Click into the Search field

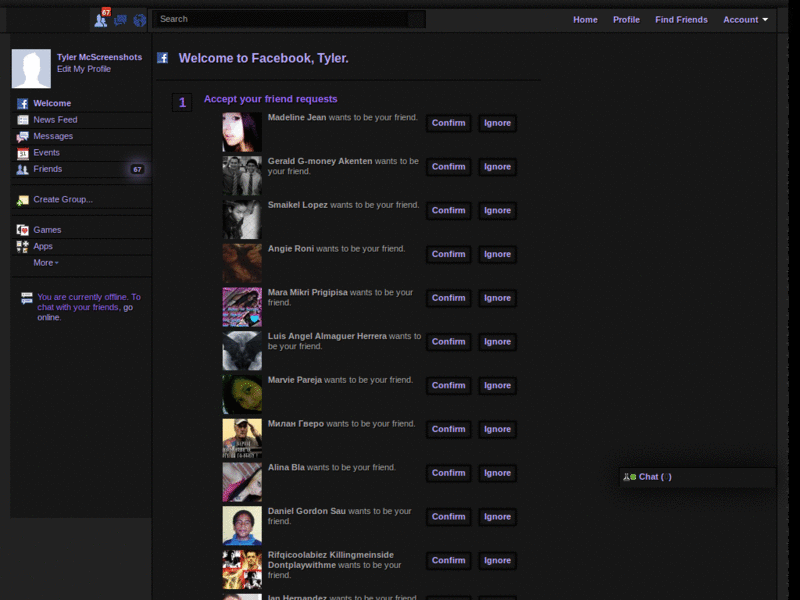pyautogui.click(x=281, y=19)
